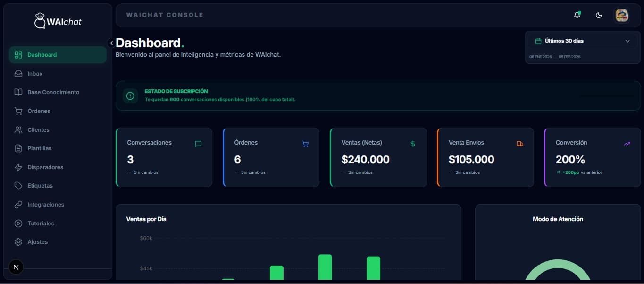Open Órdenes shopping cart icon
The image size is (644, 284).
click(x=17, y=111)
